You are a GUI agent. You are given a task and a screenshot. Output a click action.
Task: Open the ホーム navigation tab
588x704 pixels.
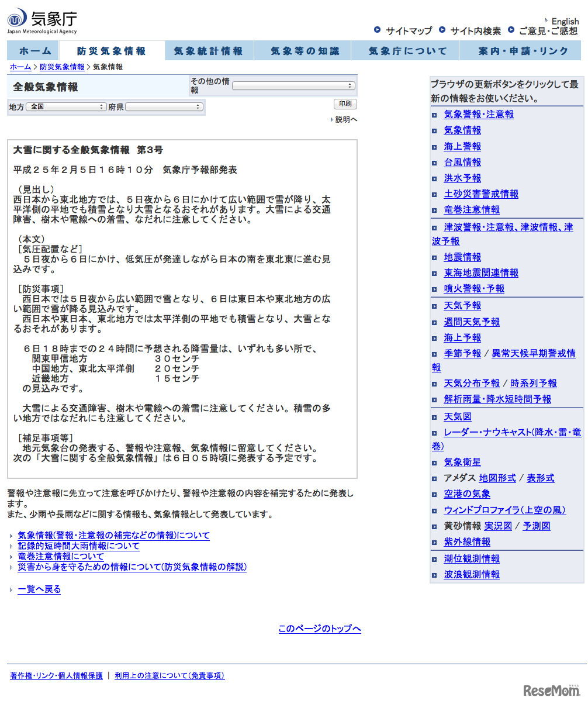pos(33,51)
